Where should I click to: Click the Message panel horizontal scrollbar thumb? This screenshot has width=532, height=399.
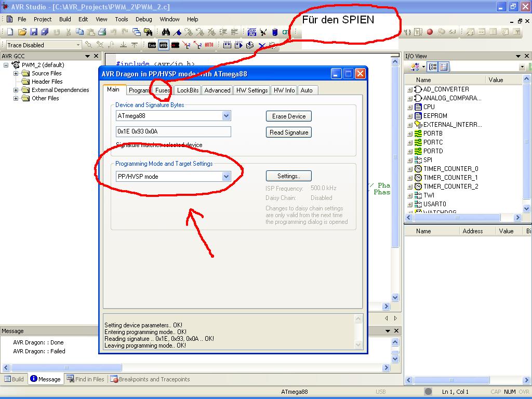pos(66,367)
